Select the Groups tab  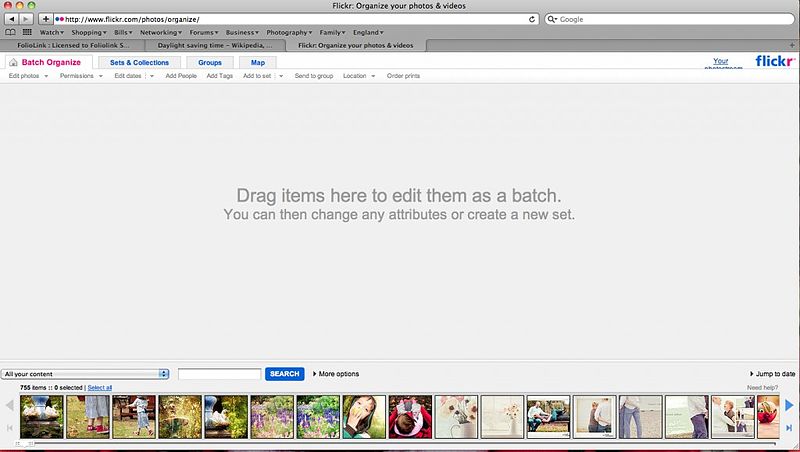point(210,62)
